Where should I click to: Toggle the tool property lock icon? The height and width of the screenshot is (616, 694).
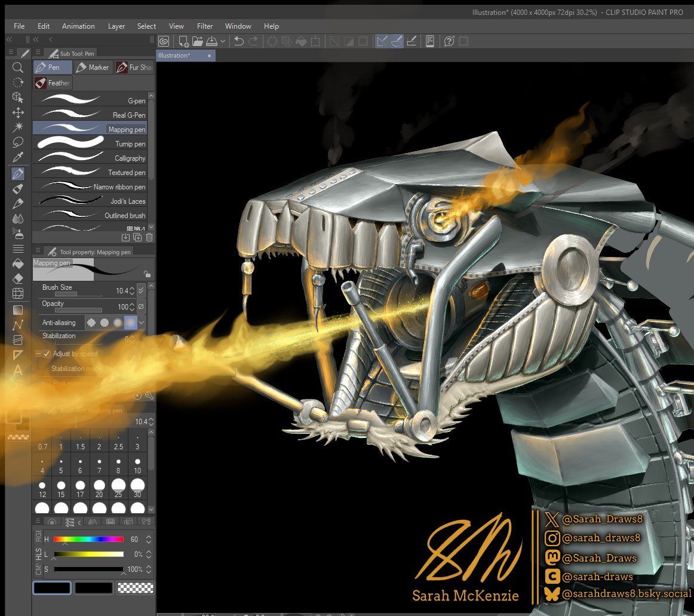pyautogui.click(x=147, y=274)
